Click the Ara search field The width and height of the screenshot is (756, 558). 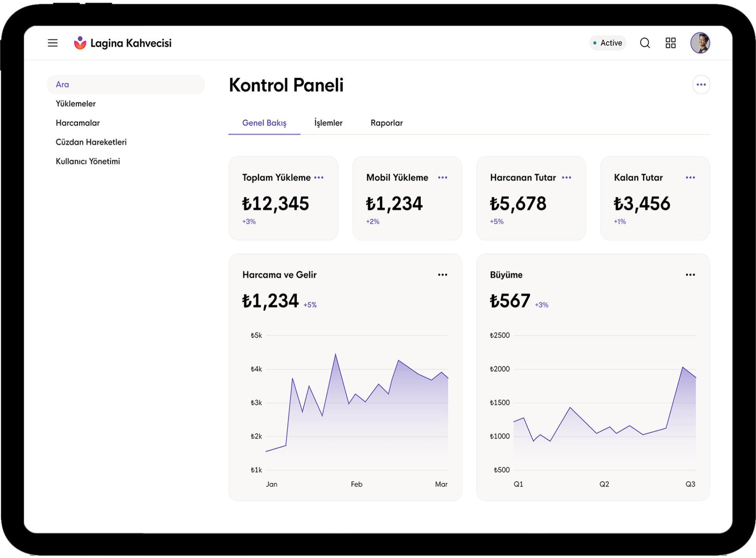(x=125, y=85)
